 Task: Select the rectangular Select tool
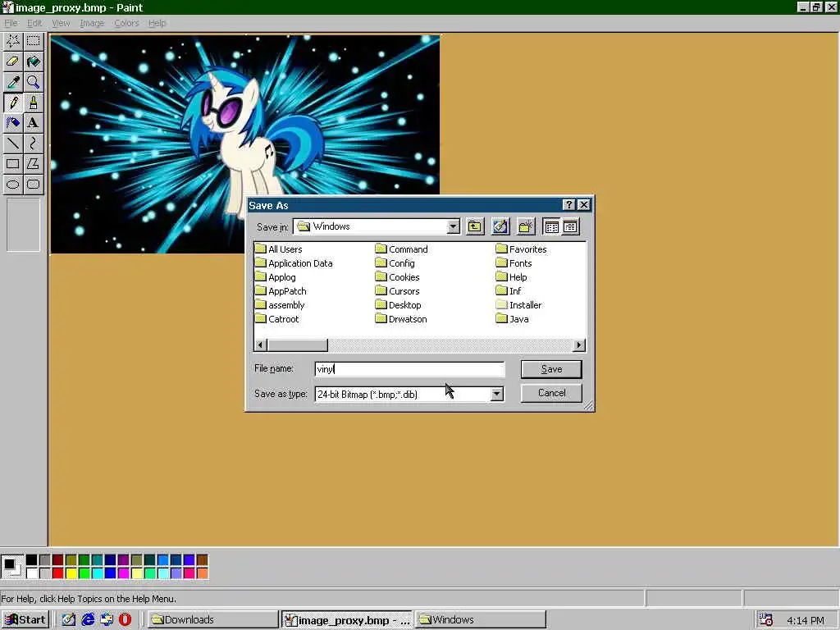pos(33,41)
